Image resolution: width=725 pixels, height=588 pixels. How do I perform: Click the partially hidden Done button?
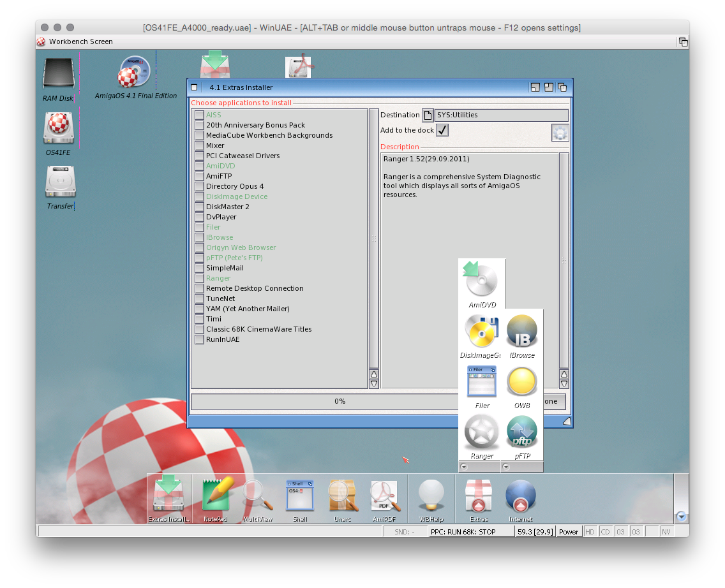554,401
